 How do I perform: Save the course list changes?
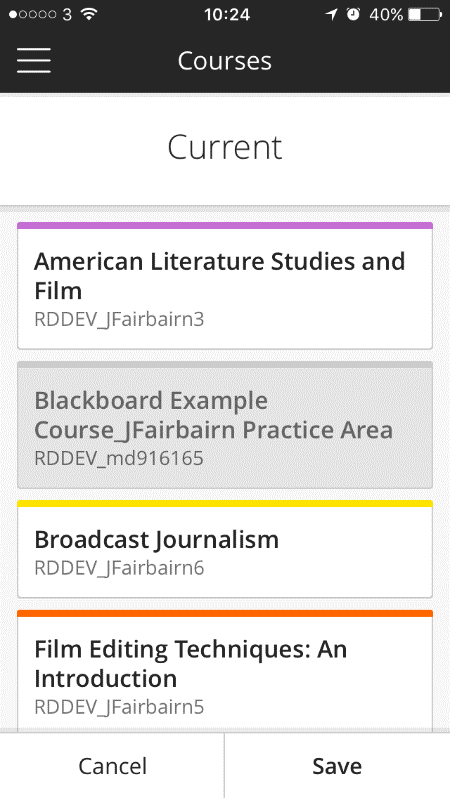337,765
